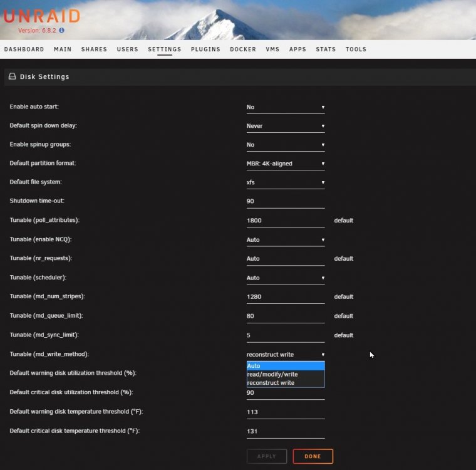Choose reconstruct write in the list
This screenshot has width=476, height=470.
click(x=286, y=383)
